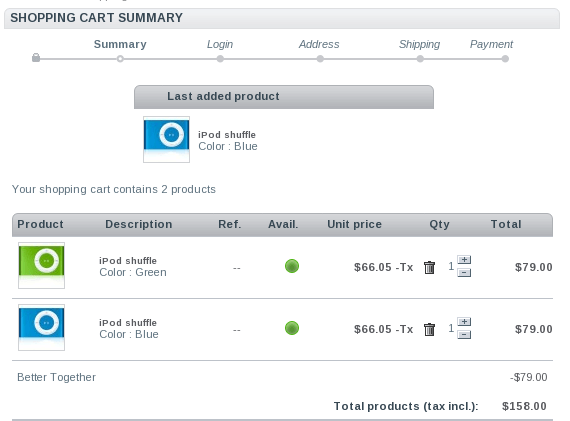Decrease quantity of green iPod shuffle

click(x=464, y=273)
